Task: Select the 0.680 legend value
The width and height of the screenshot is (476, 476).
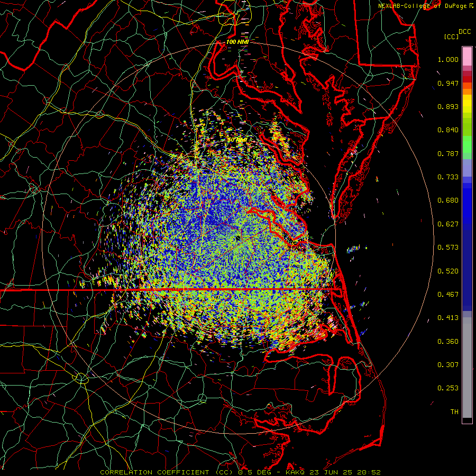Action: [448, 200]
